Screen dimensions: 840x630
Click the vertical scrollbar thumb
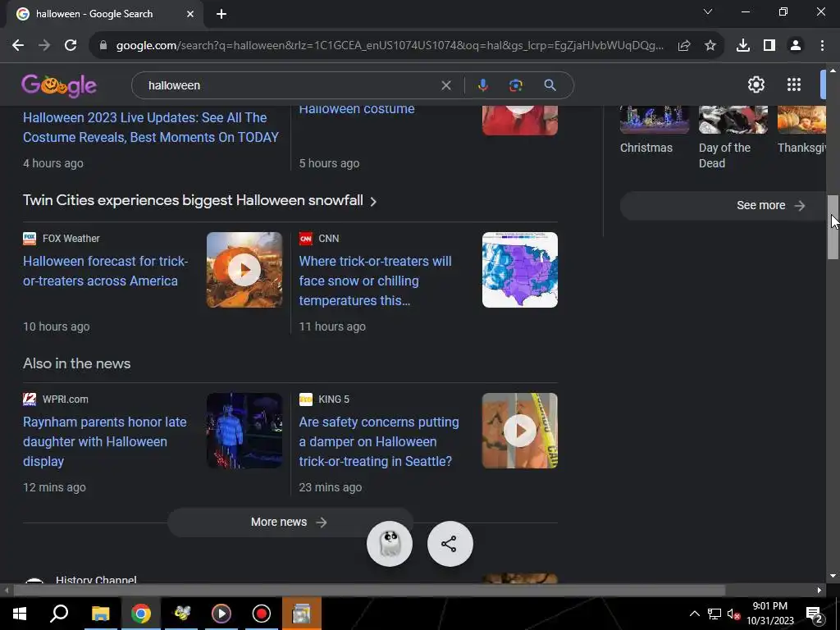[x=833, y=227]
